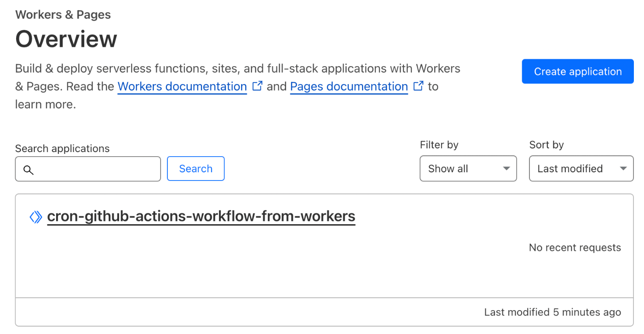644x334 pixels.
Task: Click the Filter by label
Action: coord(439,145)
